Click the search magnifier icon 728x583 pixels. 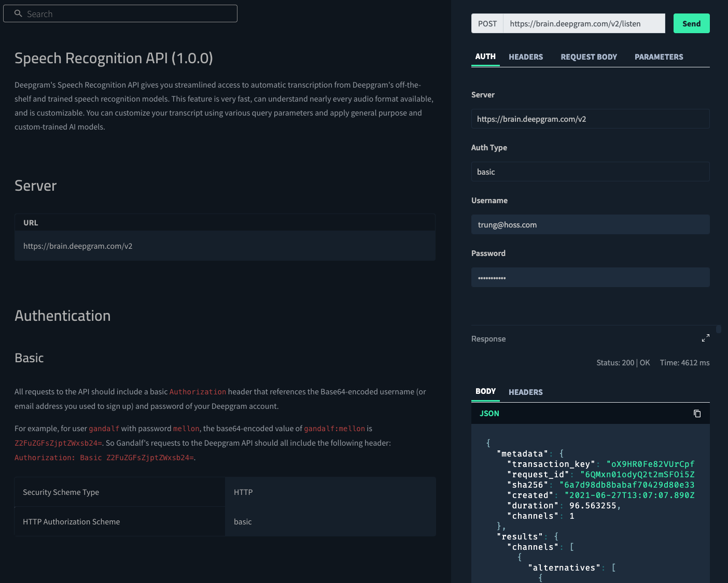coord(18,13)
